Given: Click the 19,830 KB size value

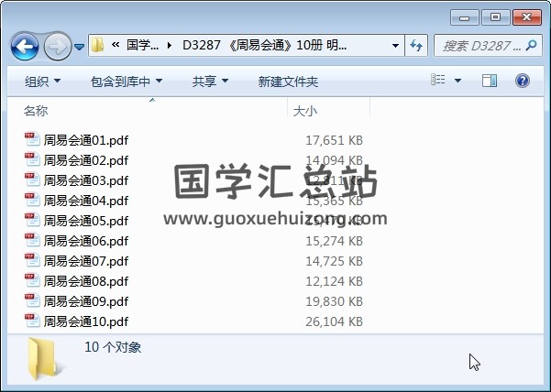Looking at the screenshot, I should 334,301.
